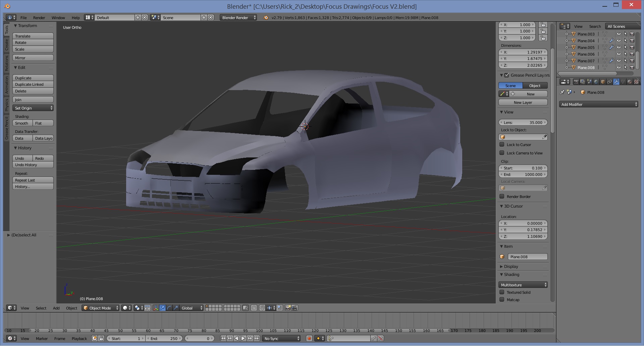
Task: Open the Render properties camera tab
Action: tap(576, 82)
